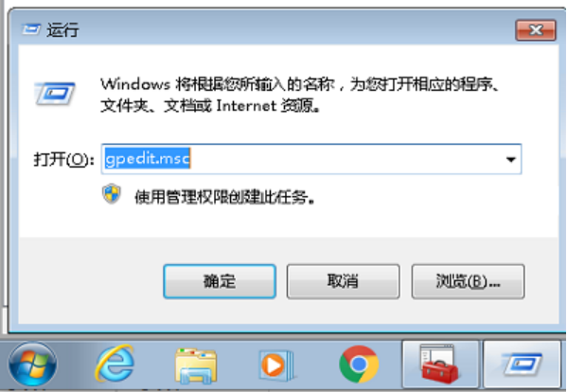Click the large Run icon beside the description
Viewport: 567px width, 392px height.
click(x=55, y=94)
